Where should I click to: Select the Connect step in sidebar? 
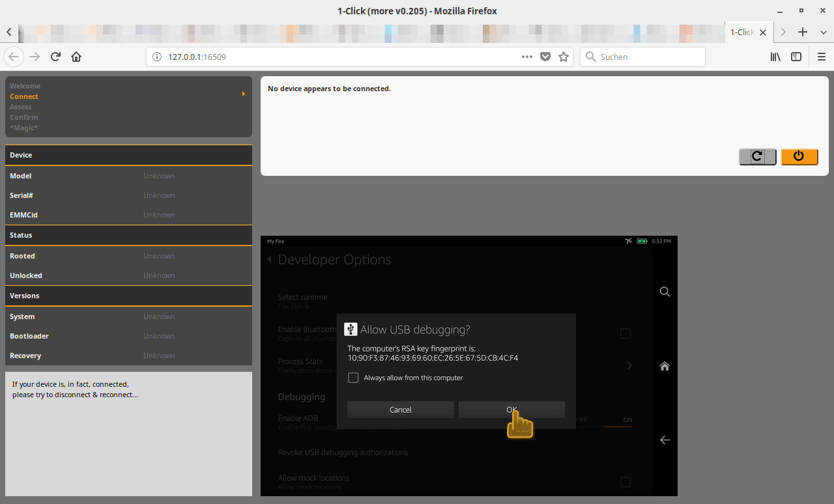pyautogui.click(x=24, y=96)
